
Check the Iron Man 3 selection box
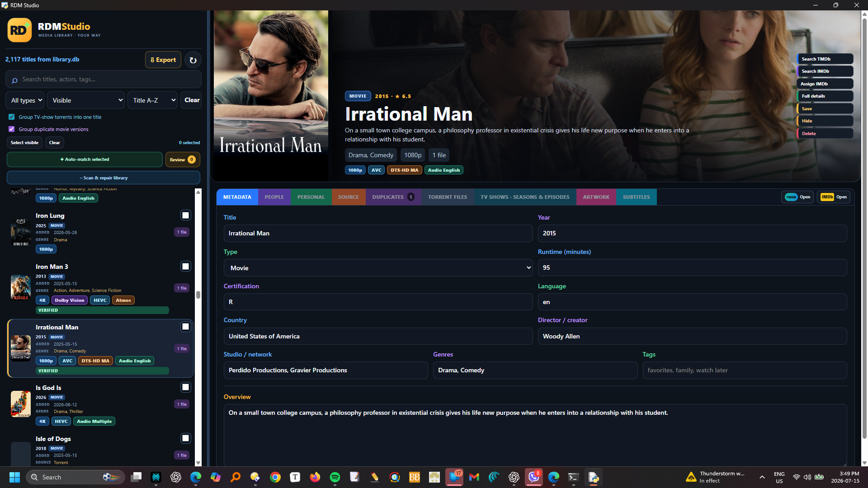coord(185,267)
